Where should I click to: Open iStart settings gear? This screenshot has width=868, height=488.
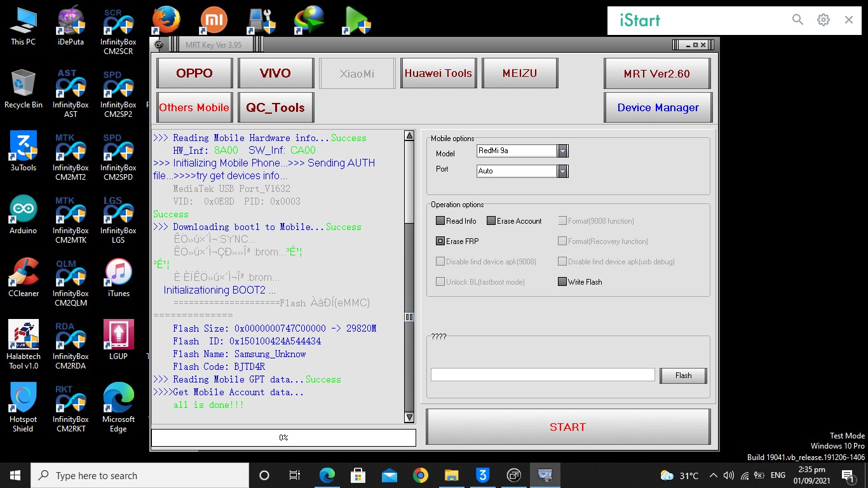click(824, 20)
